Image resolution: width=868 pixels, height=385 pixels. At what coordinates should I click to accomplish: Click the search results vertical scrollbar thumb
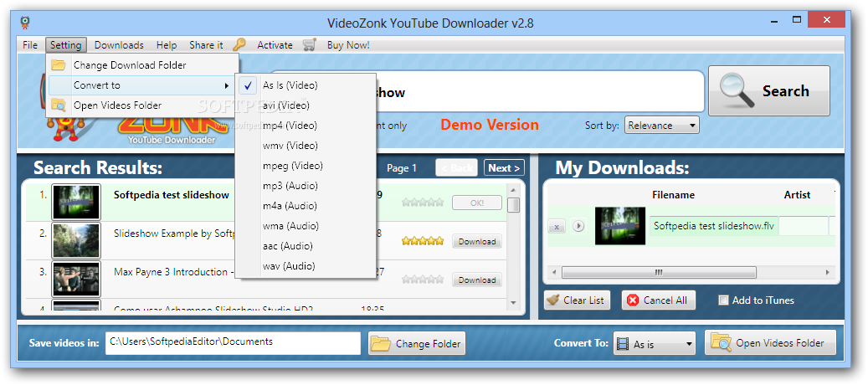pos(513,205)
